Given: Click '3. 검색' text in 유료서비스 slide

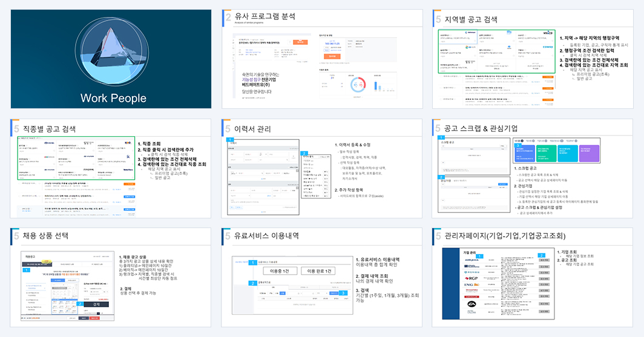Looking at the screenshot, I should click(x=362, y=290).
